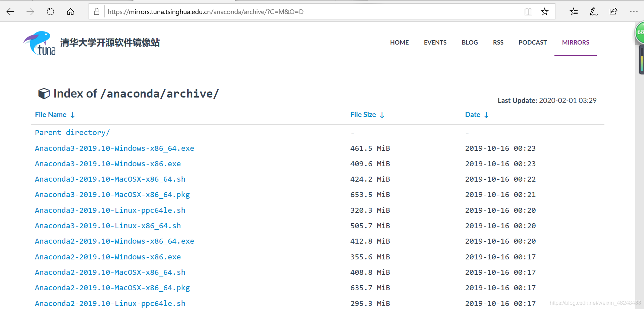Sort by File Size column header

(x=367, y=115)
